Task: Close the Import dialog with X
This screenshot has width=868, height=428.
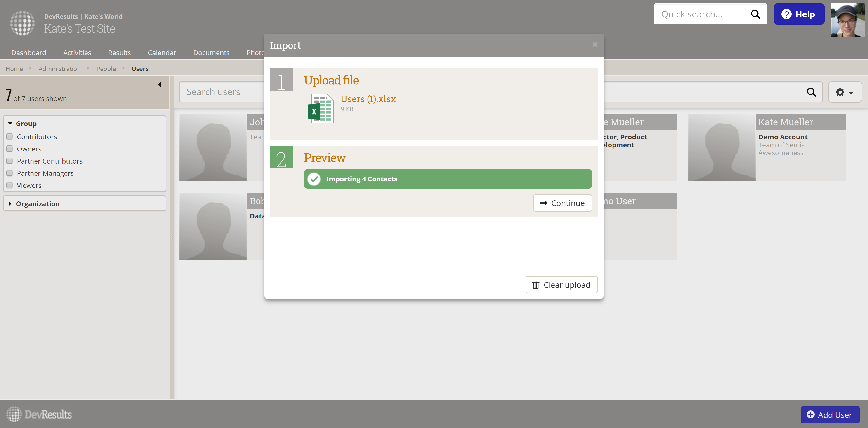Action: (595, 44)
